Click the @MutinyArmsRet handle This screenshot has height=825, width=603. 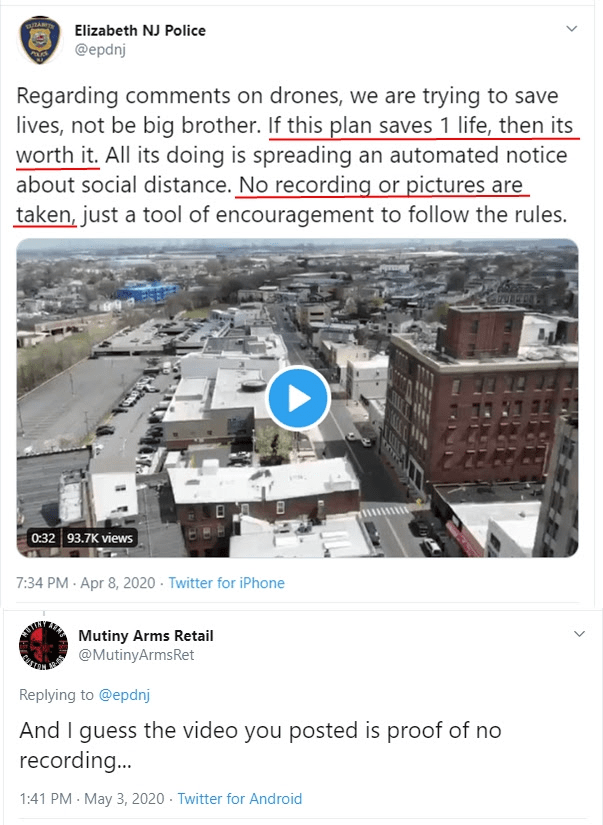[x=136, y=654]
